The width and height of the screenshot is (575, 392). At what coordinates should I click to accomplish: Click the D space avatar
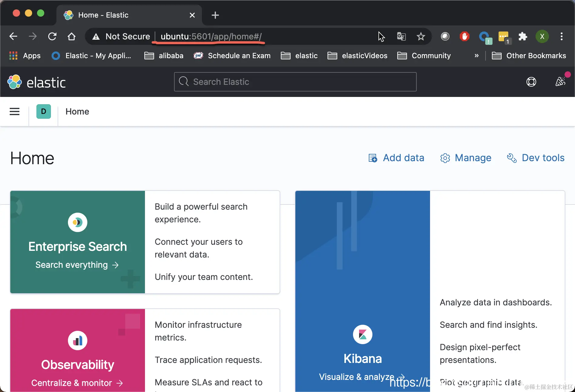tap(44, 111)
